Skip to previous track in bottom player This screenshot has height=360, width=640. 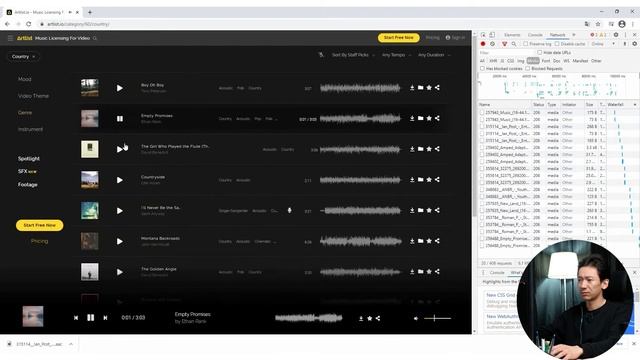[76, 318]
